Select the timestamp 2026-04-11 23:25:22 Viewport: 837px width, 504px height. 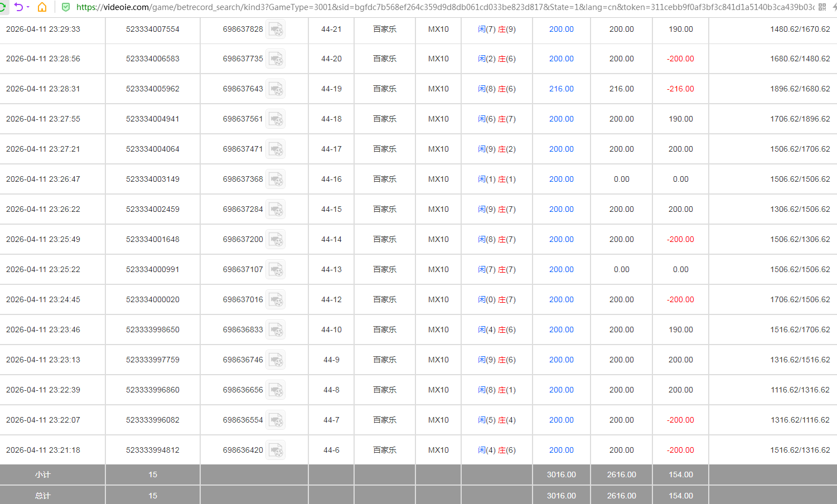click(x=43, y=269)
